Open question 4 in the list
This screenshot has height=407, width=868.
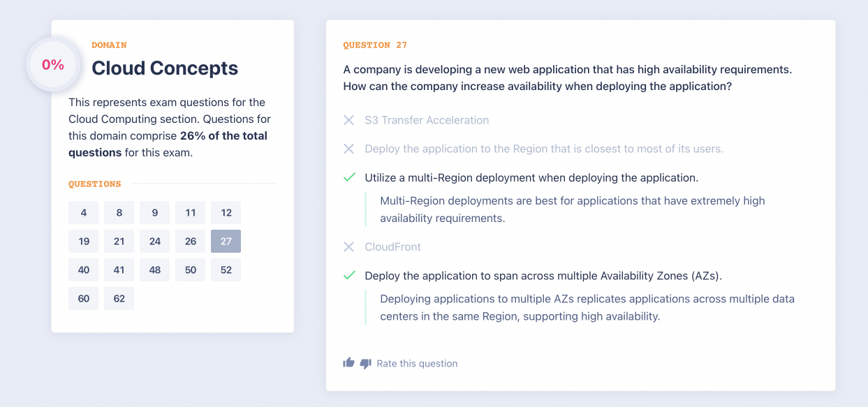tap(84, 213)
